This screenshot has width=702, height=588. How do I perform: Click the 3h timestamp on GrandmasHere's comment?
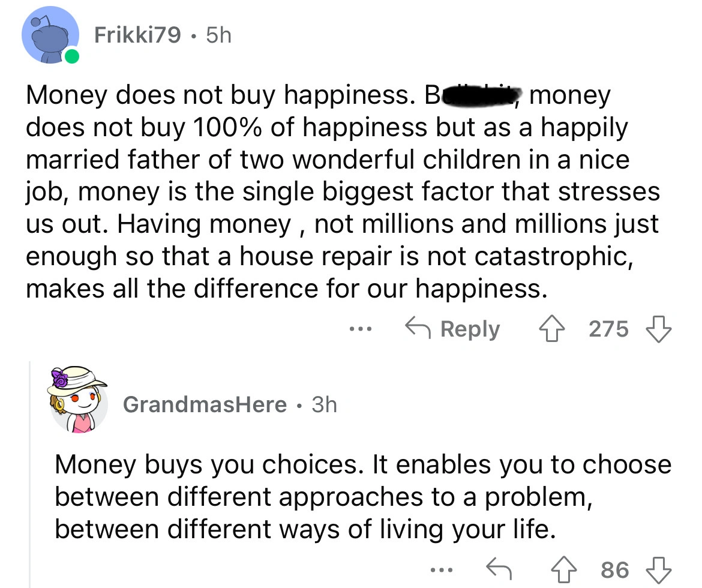pos(324,404)
